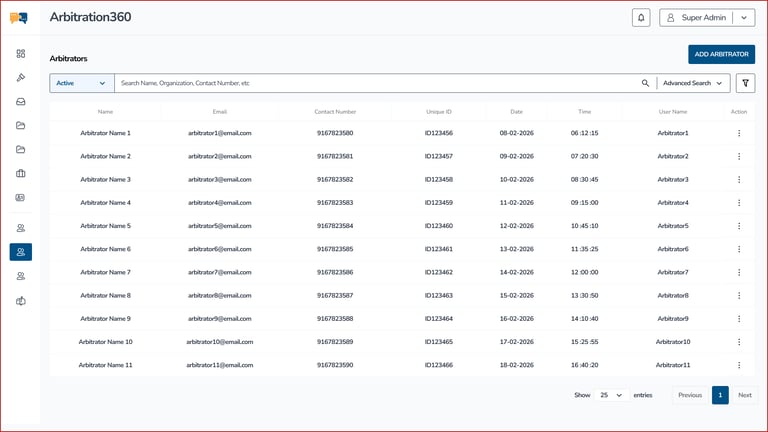Open action menu for Arbitrator Name 5
768x432 pixels.
click(739, 226)
